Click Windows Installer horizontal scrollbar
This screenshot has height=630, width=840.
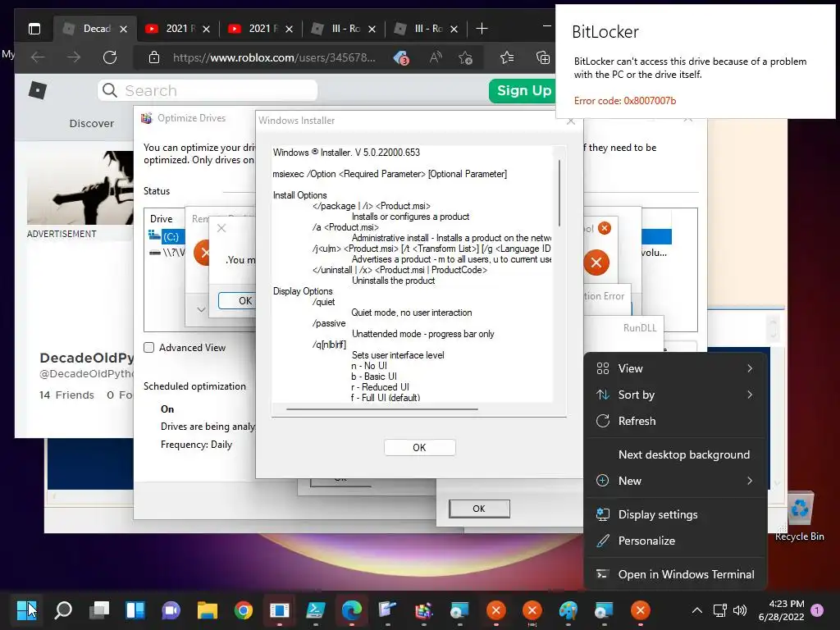[382, 409]
